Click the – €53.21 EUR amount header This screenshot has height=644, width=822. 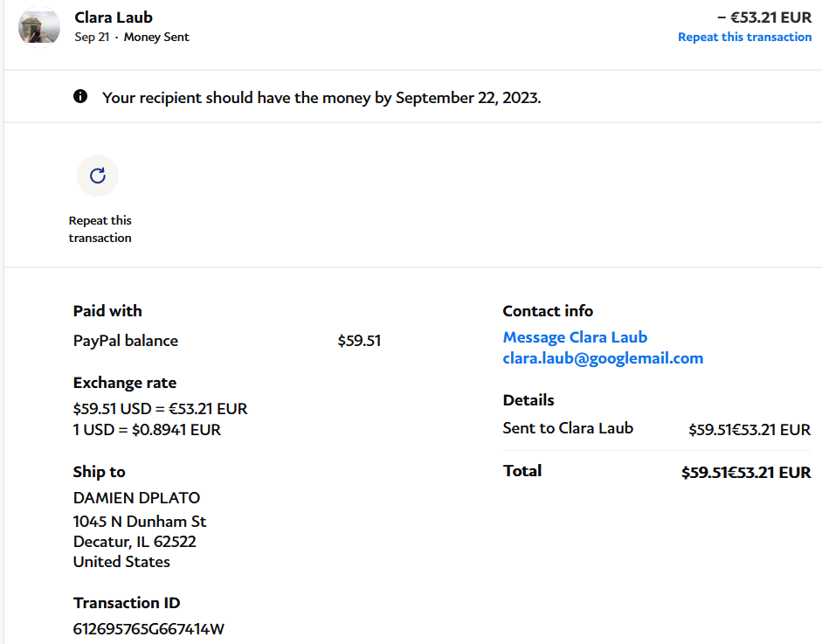[x=763, y=17]
